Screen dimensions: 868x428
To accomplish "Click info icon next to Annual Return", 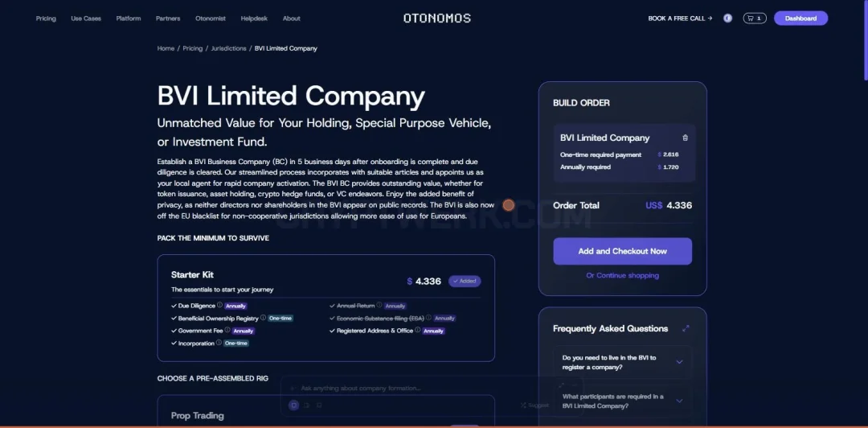I will pyautogui.click(x=379, y=305).
